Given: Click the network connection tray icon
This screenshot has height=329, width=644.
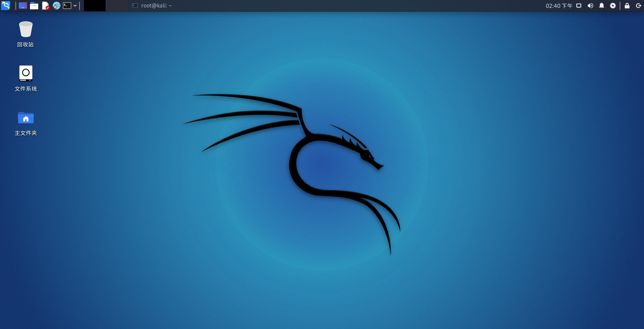Looking at the screenshot, I should (x=579, y=6).
